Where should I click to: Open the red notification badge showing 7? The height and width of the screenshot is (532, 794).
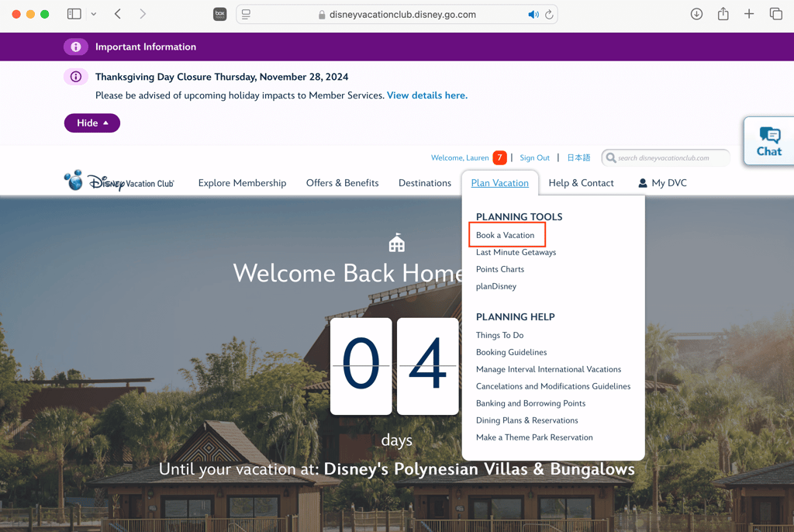tap(500, 157)
